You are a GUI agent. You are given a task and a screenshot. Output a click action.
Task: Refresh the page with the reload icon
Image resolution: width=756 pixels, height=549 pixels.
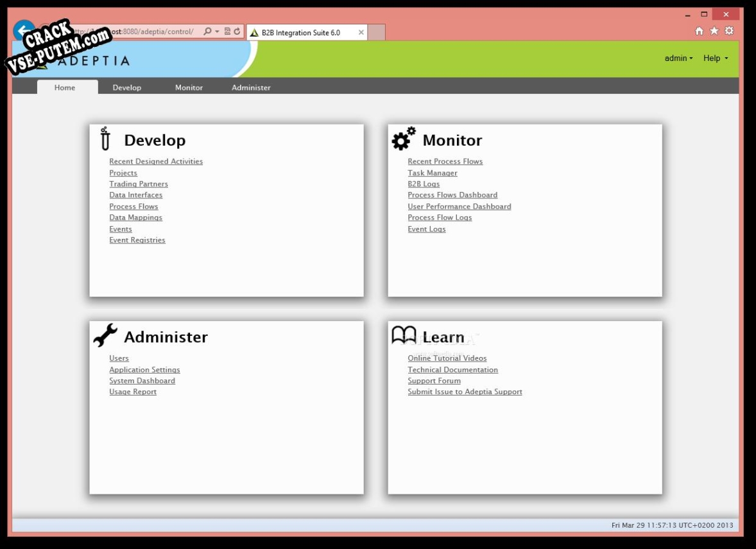237,30
